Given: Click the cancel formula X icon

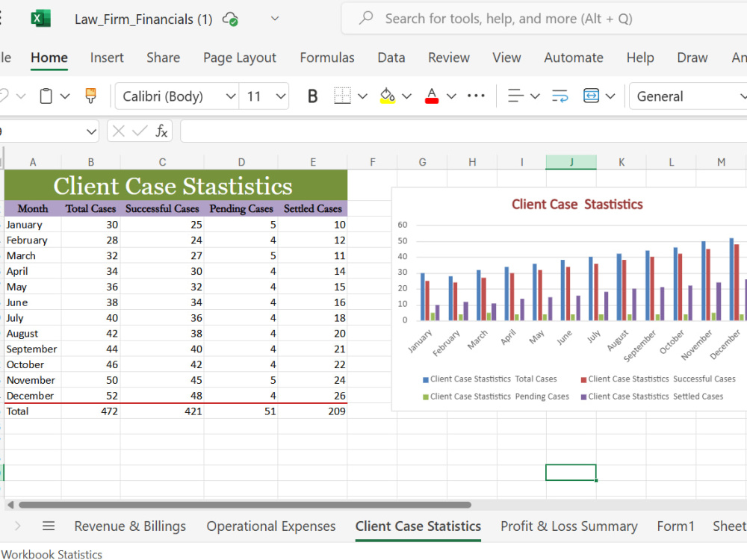Looking at the screenshot, I should pyautogui.click(x=119, y=131).
